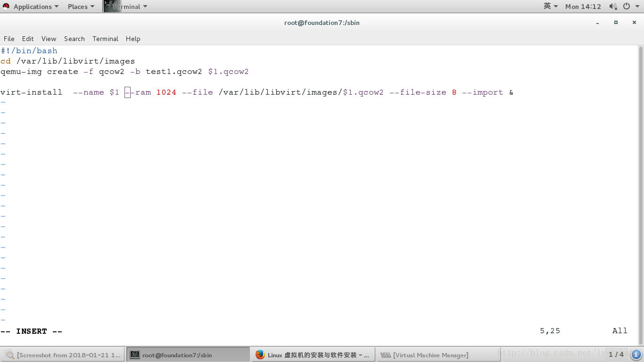Click the notification badge icon showing 1
The image size is (644, 362).
636,354
